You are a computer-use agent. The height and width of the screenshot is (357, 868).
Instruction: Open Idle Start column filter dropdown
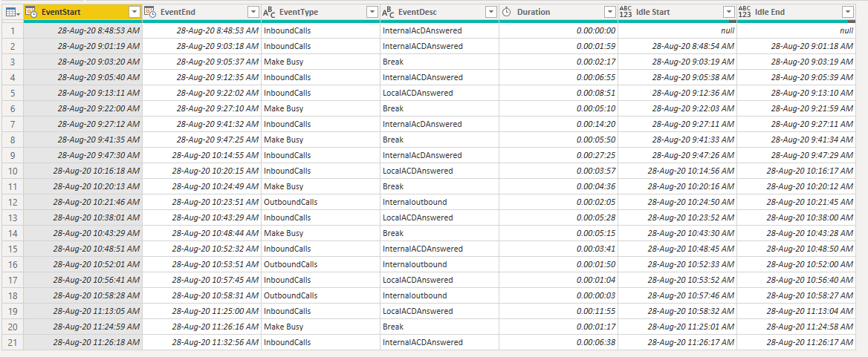[x=728, y=12]
